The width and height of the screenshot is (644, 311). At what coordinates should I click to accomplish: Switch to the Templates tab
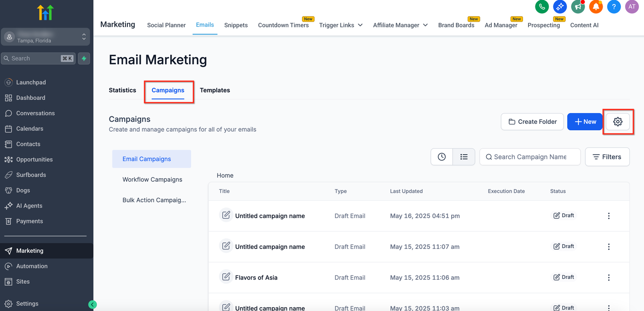215,90
